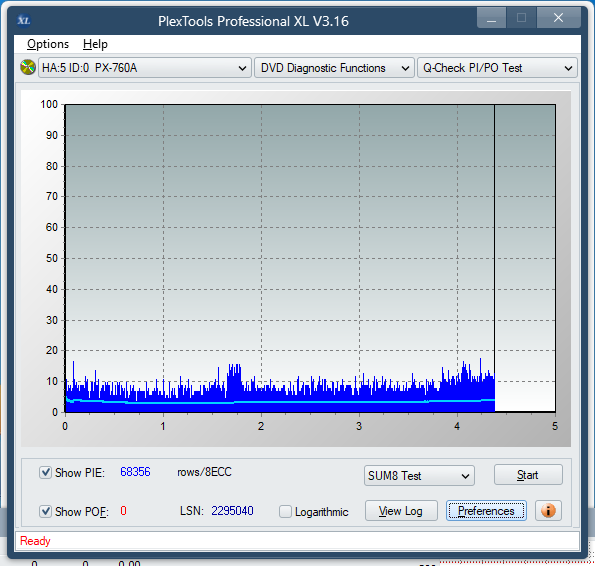This screenshot has height=566, width=595.
Task: Click the PIE count value 68356
Action: (x=135, y=472)
